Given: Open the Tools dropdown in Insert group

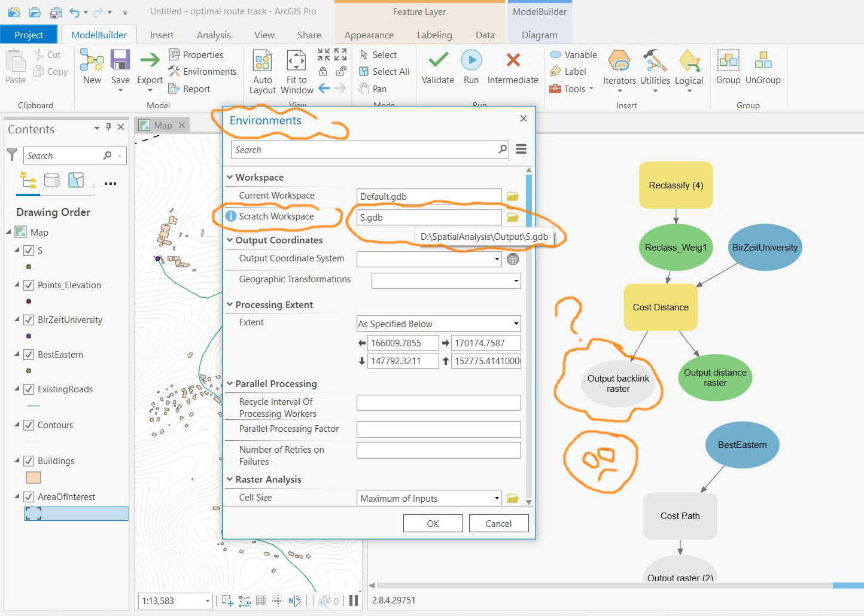Looking at the screenshot, I should point(571,89).
